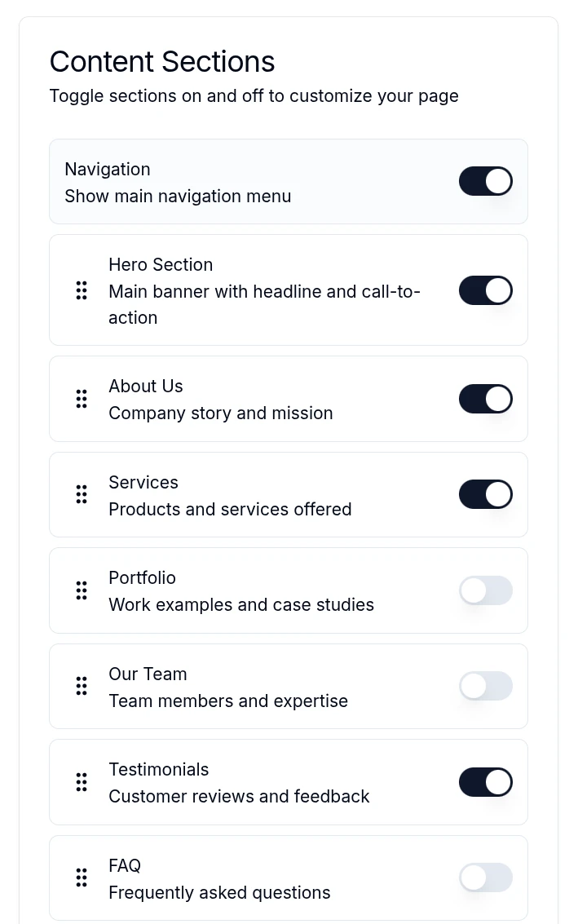Turn on the Our Team switch
Image resolution: width=578 pixels, height=924 pixels.
[x=485, y=686]
